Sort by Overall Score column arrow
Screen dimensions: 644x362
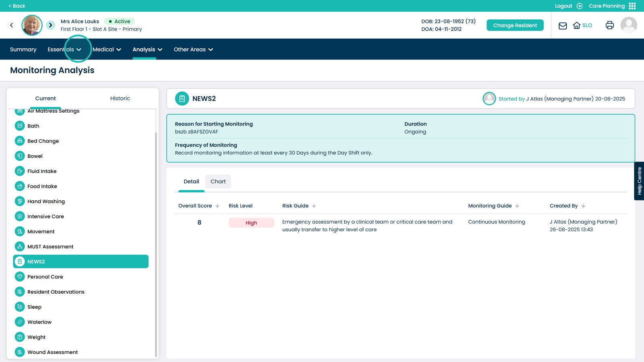(217, 206)
